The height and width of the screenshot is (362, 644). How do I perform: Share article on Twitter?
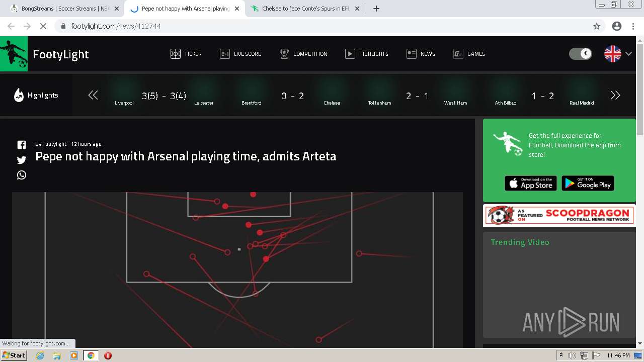(22, 160)
